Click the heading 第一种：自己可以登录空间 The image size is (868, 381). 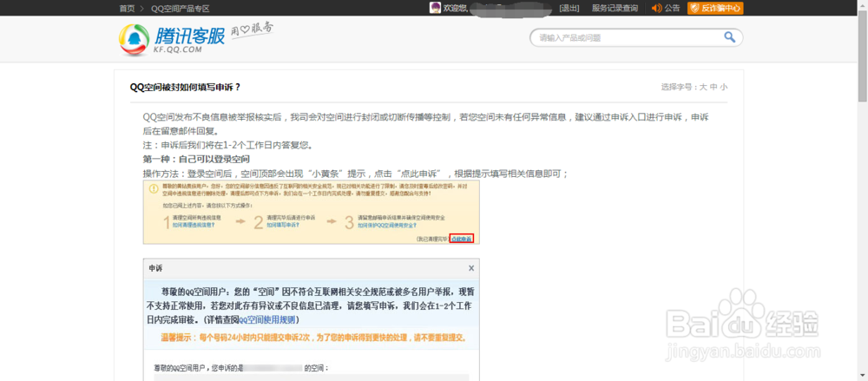click(196, 160)
